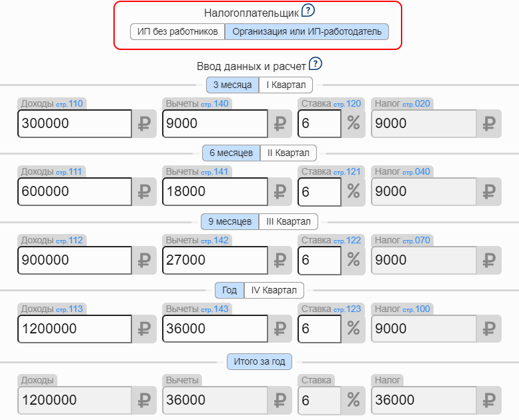The width and height of the screenshot is (519, 420).
Task: Choose the IV Квартал option
Action: tap(274, 290)
